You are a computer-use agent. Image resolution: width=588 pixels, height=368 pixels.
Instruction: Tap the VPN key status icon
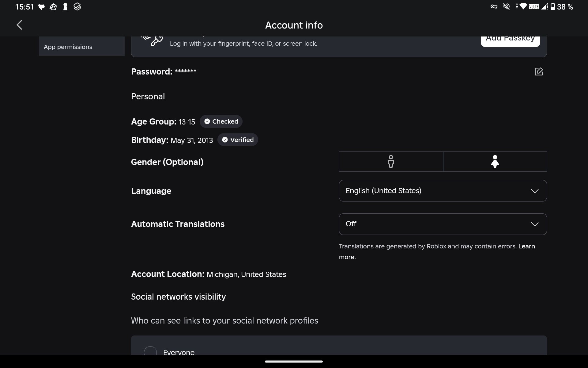(494, 7)
